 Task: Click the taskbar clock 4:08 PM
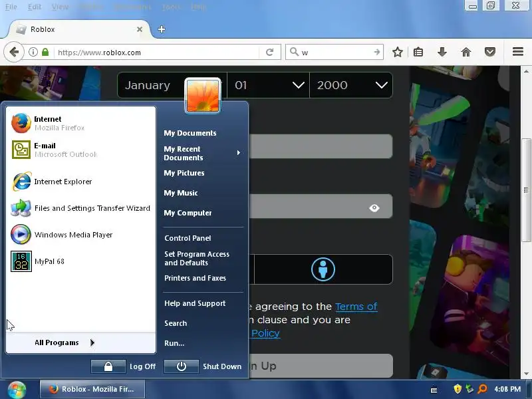tap(507, 389)
